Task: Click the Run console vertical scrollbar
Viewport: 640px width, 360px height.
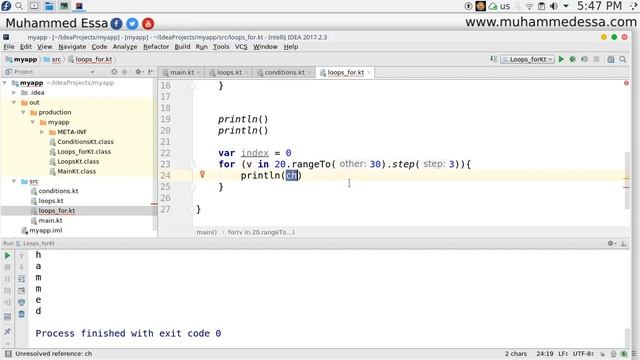Action: coord(628,337)
